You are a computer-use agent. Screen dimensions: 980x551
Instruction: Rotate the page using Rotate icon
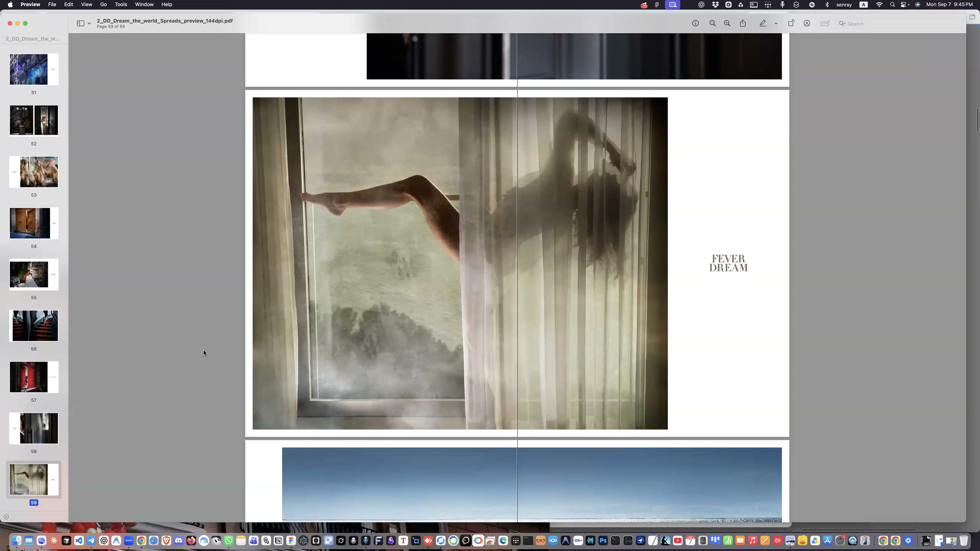click(x=791, y=23)
